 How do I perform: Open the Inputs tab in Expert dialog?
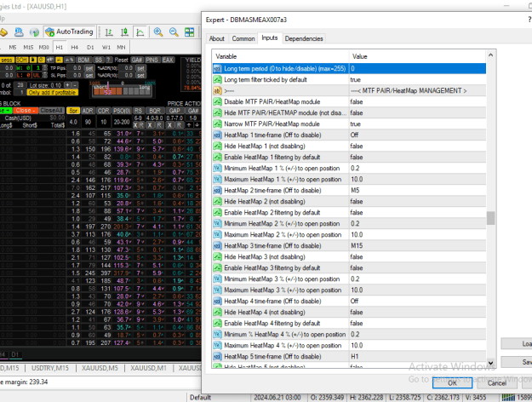coord(270,37)
